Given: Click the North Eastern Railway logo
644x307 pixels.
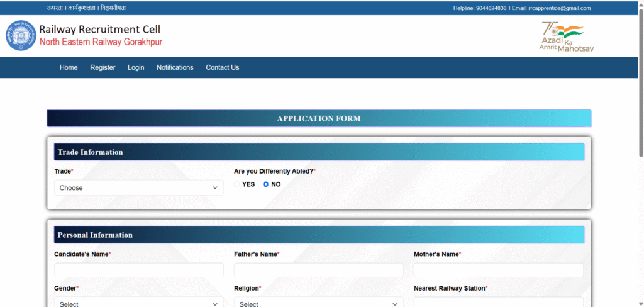Looking at the screenshot, I should 22,36.
